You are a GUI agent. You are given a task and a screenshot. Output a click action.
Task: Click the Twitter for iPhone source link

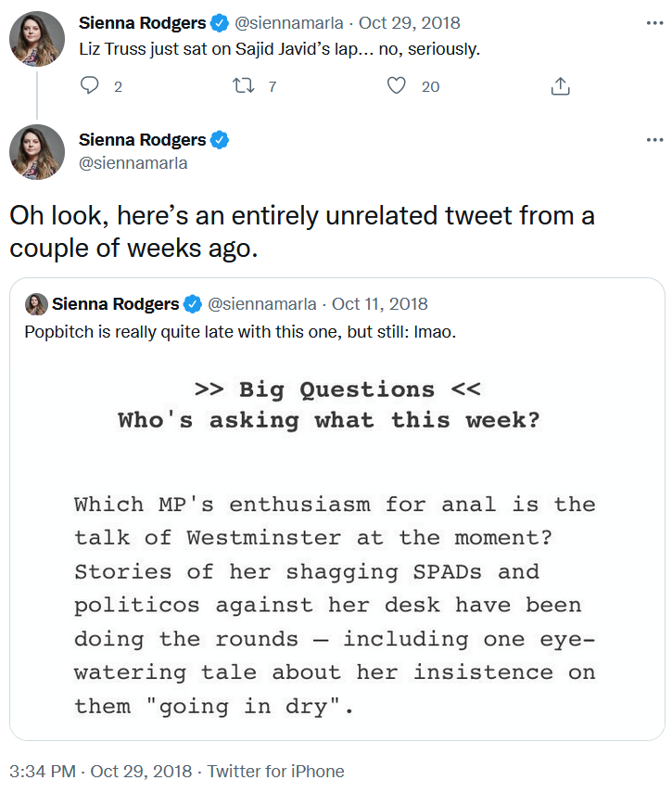[276, 772]
